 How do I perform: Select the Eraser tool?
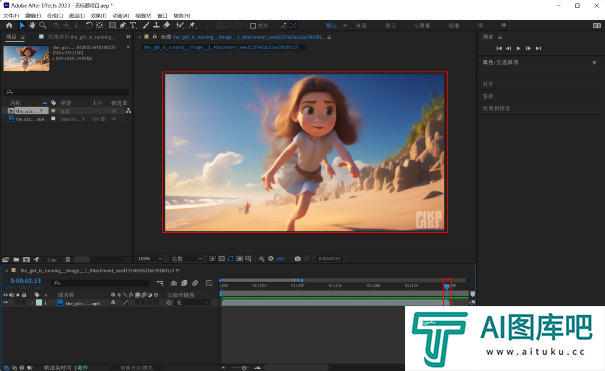pyautogui.click(x=167, y=25)
